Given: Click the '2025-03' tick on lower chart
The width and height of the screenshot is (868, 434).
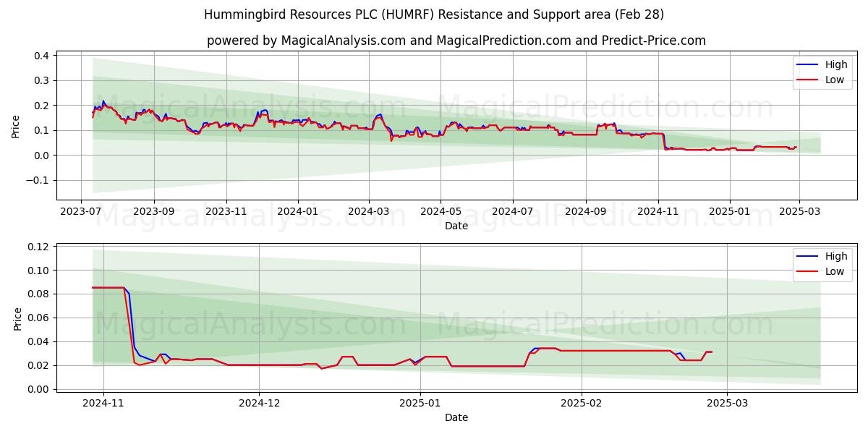Looking at the screenshot, I should 727,403.
